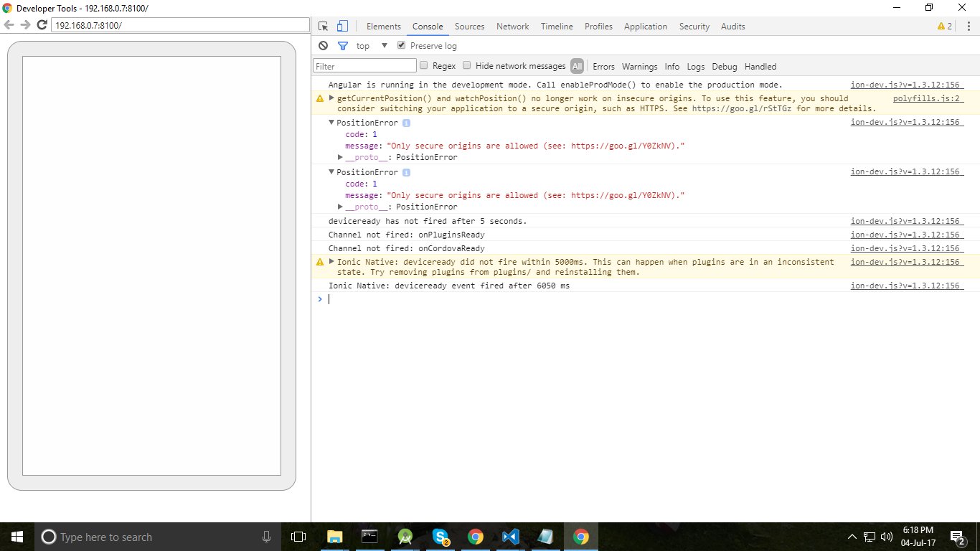
Task: Click the inspect element picker icon
Action: (324, 27)
